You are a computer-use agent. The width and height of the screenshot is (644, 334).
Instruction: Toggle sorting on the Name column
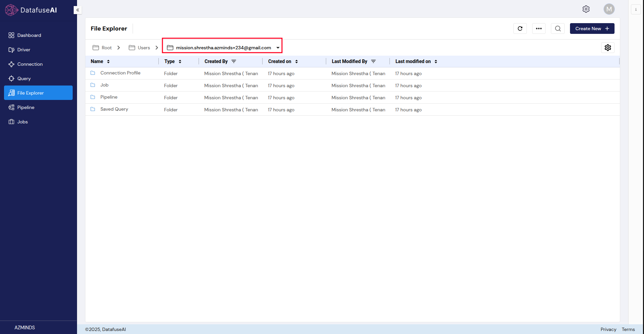[x=108, y=61]
